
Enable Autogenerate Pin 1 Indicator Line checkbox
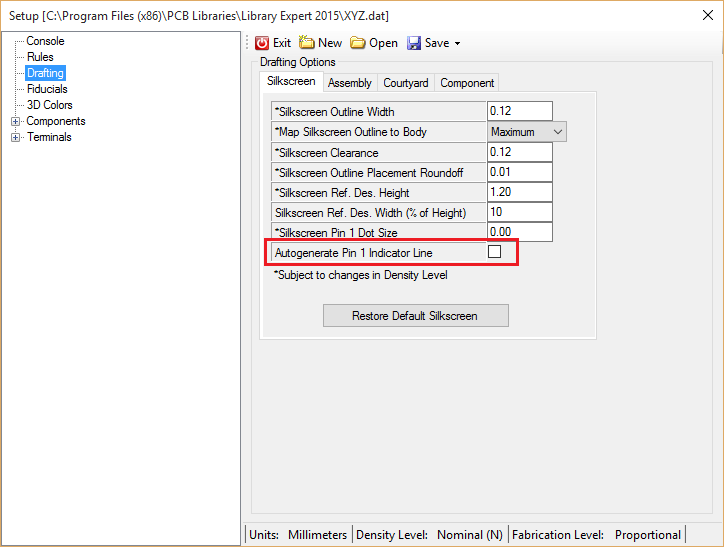[x=494, y=252]
